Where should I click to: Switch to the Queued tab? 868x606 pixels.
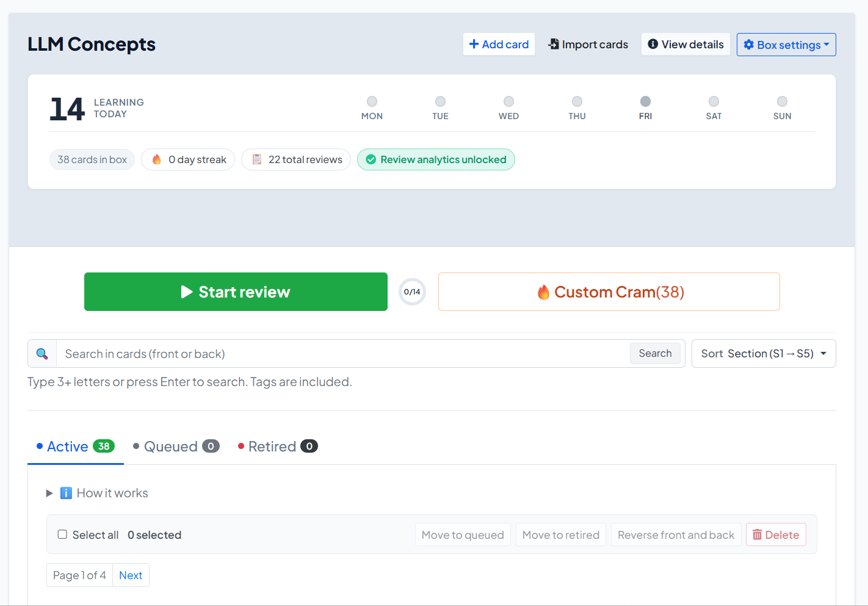(x=176, y=447)
